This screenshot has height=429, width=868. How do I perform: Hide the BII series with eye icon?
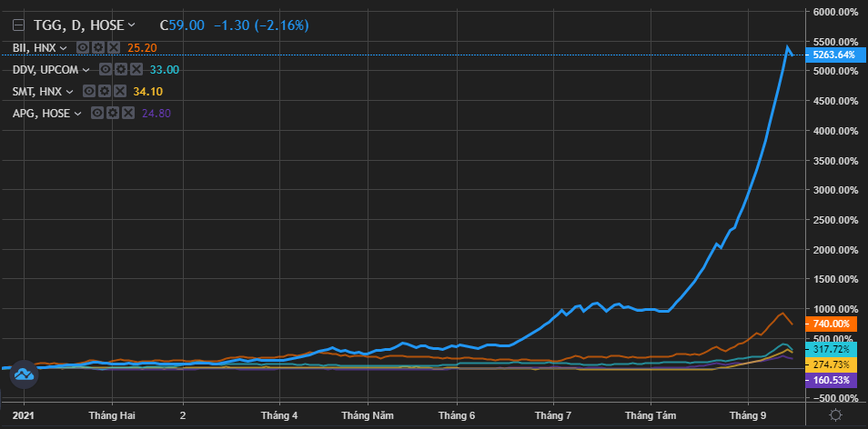[83, 47]
